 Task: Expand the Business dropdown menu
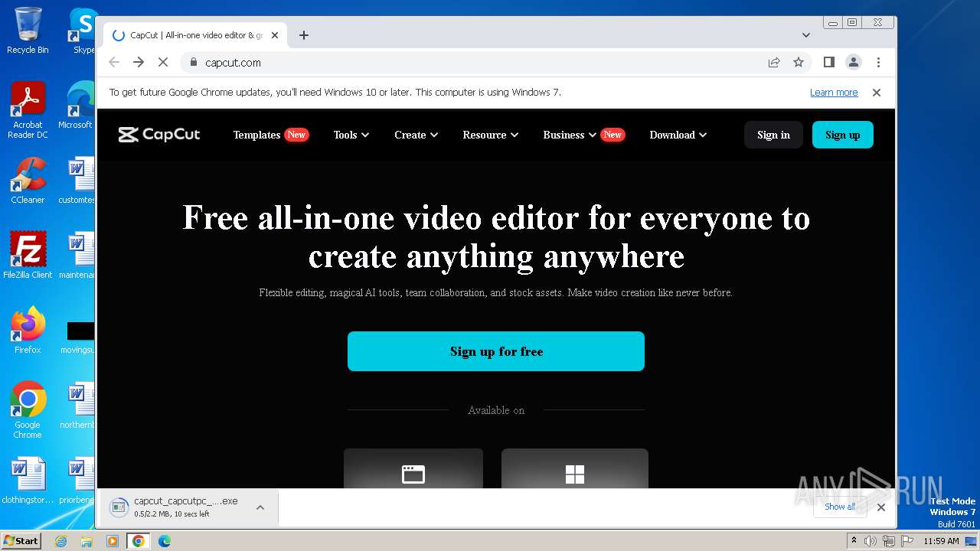click(570, 135)
